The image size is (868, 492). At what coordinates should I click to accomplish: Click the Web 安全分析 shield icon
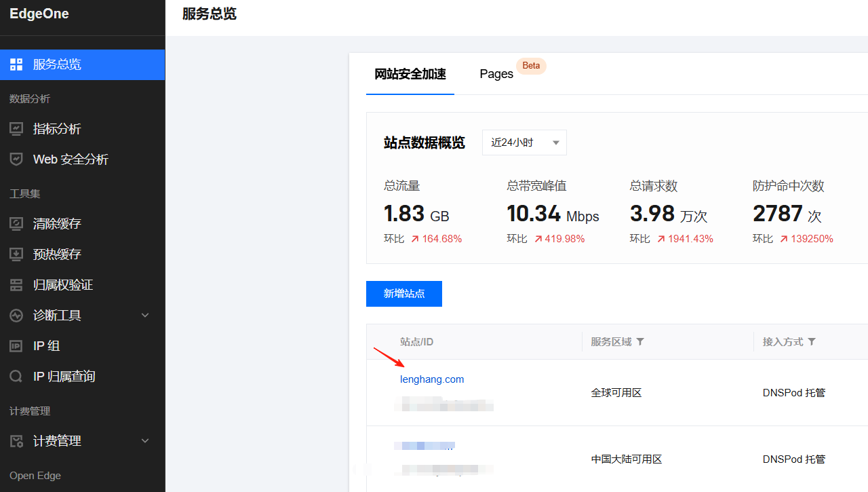16,159
